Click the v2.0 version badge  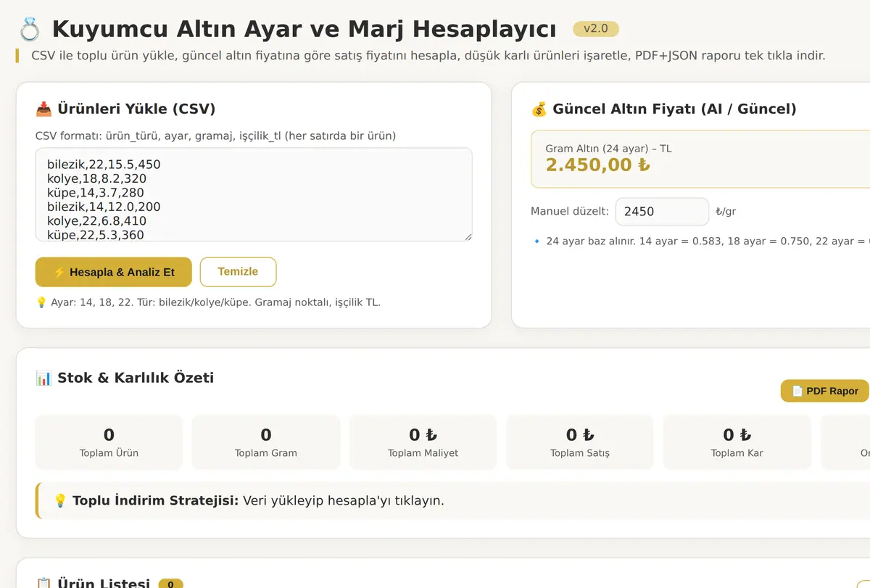[596, 29]
